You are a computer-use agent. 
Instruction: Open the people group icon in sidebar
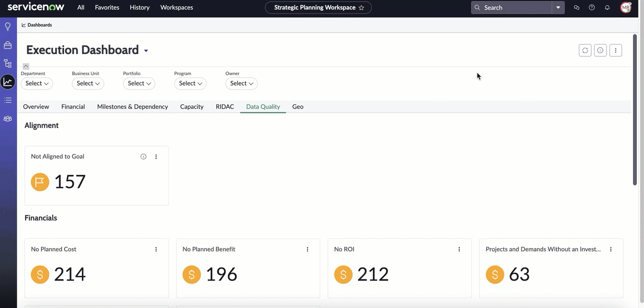point(8,119)
